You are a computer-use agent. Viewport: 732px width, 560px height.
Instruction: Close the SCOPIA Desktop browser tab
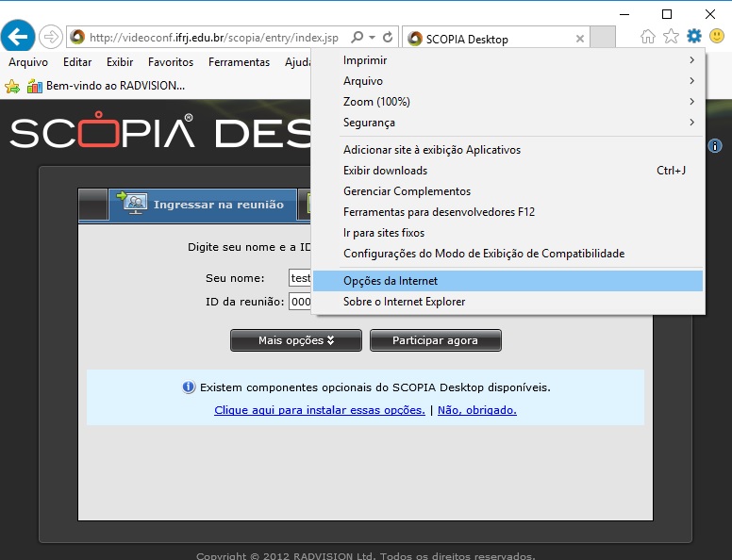pyautogui.click(x=580, y=40)
